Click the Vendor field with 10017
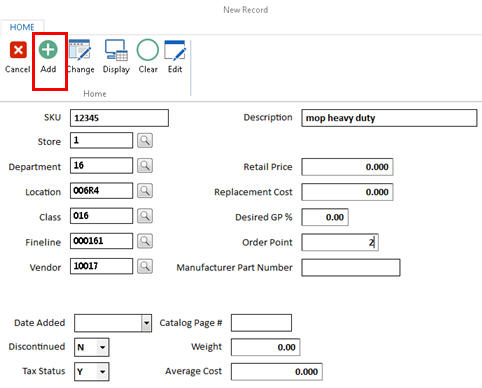 101,266
